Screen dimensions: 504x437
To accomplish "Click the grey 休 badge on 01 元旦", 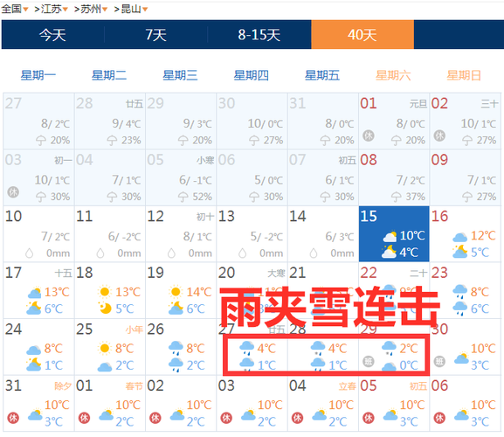I will tap(369, 135).
